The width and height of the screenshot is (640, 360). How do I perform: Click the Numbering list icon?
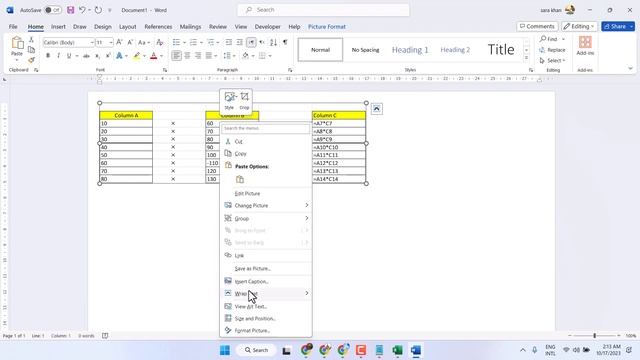pyautogui.click(x=193, y=42)
